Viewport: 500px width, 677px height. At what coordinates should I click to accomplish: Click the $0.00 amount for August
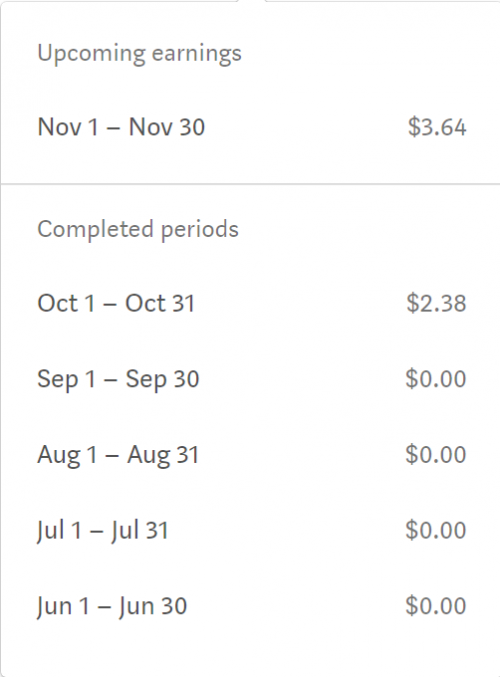(x=436, y=455)
